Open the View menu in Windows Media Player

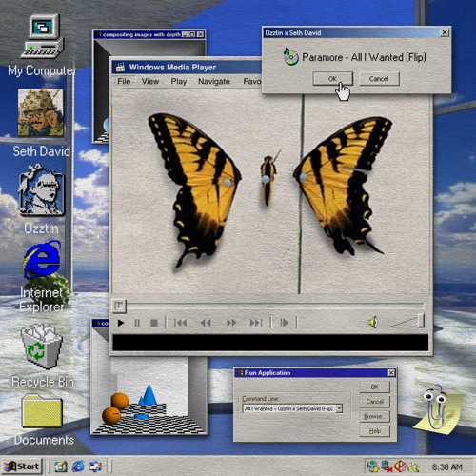(150, 82)
